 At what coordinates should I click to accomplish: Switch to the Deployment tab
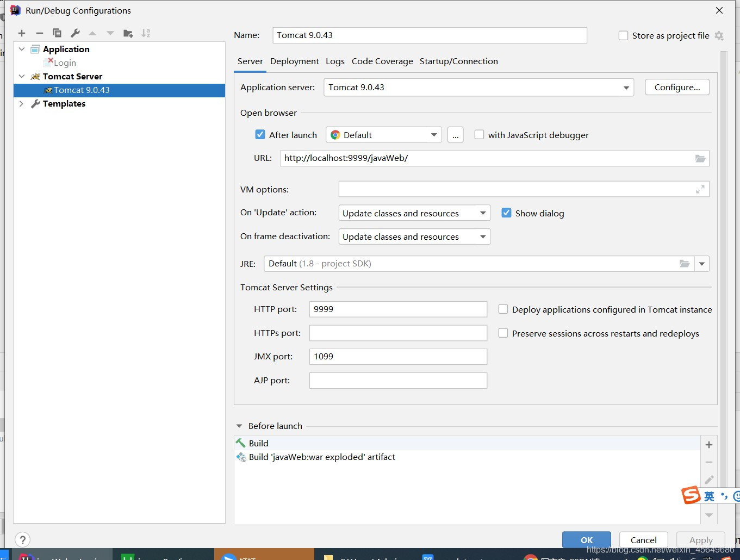(295, 61)
